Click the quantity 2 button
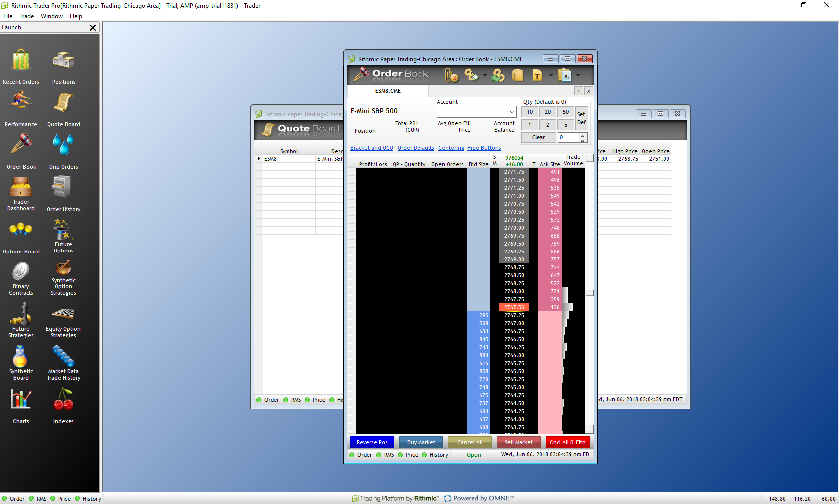Screen dimensions: 839x504 pos(548,125)
